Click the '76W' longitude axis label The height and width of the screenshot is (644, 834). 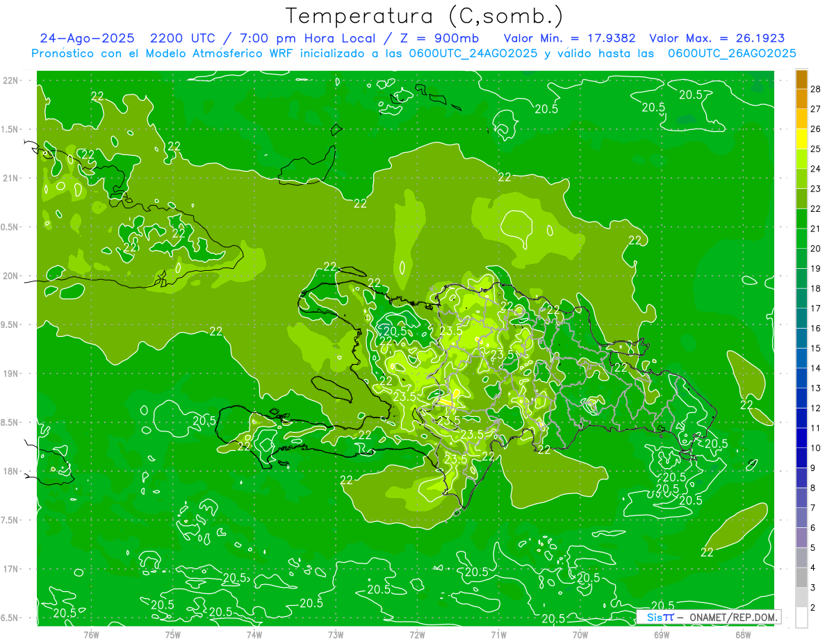click(92, 634)
